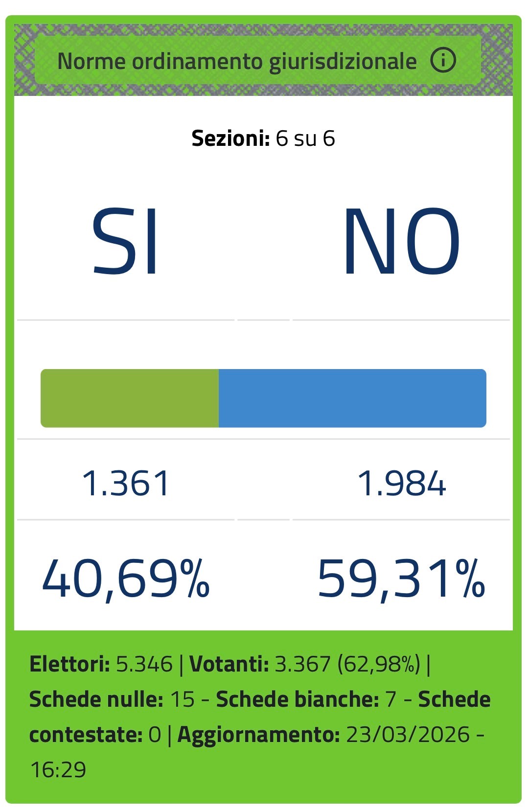Click the "Aggiornamento:" label
Image resolution: width=528 pixels, height=812 pixels.
tap(258, 735)
